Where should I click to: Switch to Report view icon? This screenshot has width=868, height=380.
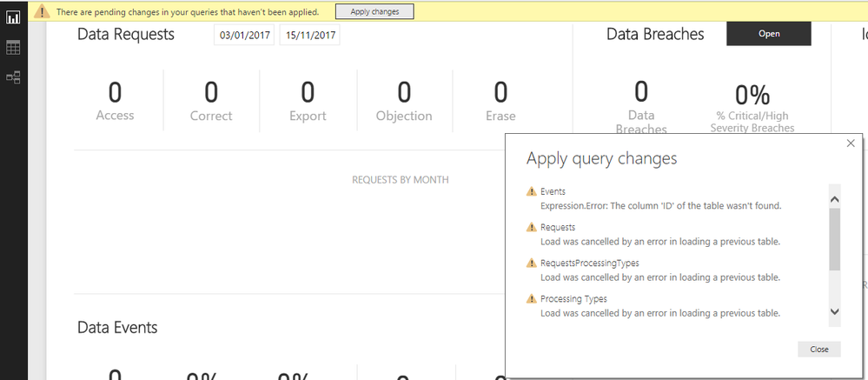(x=13, y=17)
